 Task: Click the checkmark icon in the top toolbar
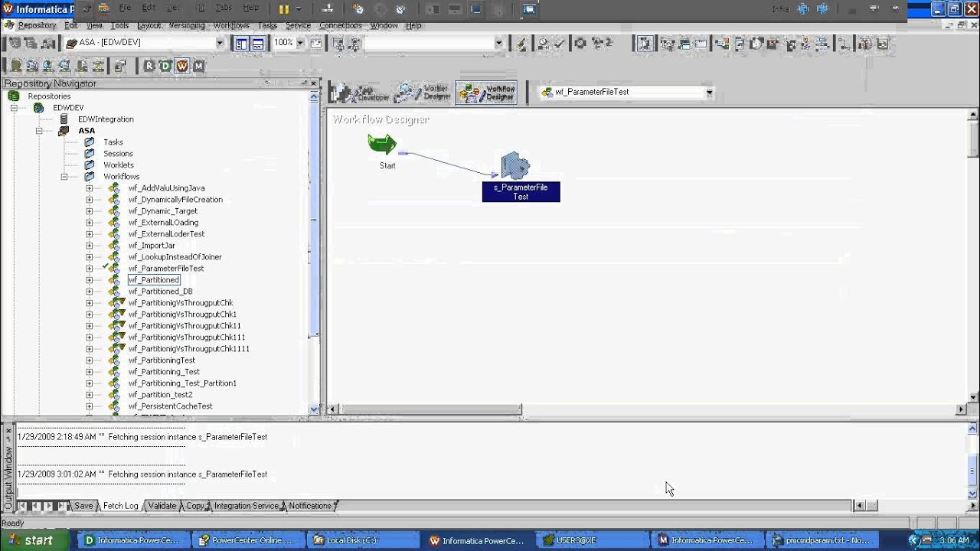pyautogui.click(x=559, y=44)
